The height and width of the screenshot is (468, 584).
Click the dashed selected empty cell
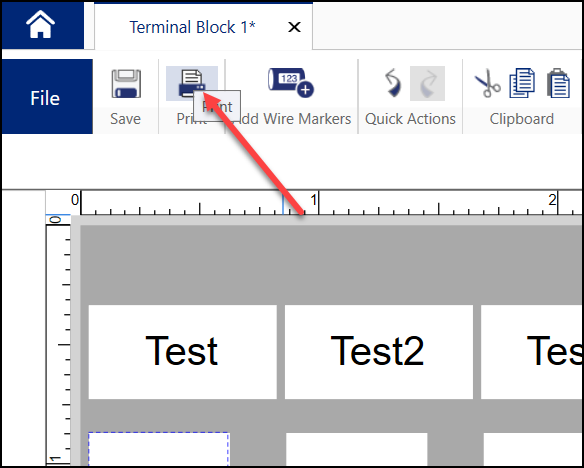click(x=158, y=449)
